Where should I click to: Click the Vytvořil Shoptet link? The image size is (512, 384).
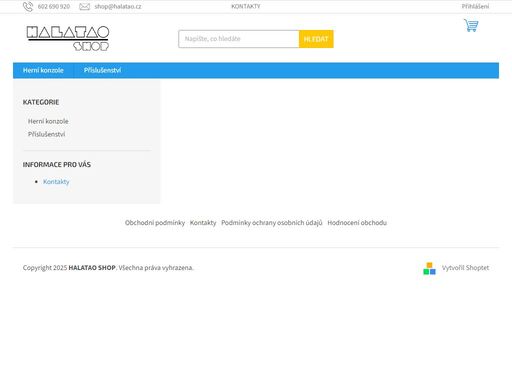pyautogui.click(x=465, y=268)
